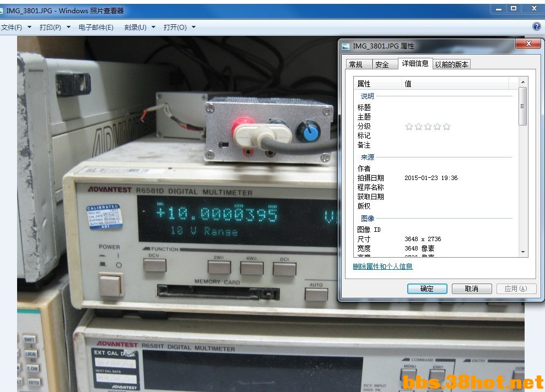Click the 来源 group header

[x=368, y=157]
